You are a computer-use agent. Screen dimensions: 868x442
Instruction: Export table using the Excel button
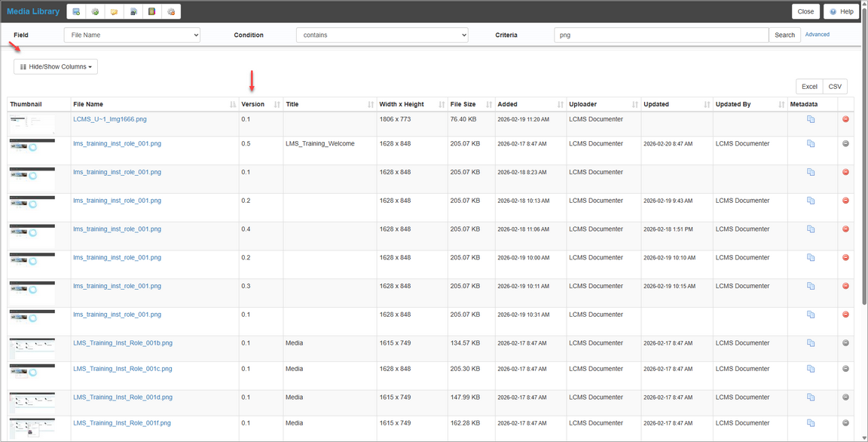pos(809,87)
